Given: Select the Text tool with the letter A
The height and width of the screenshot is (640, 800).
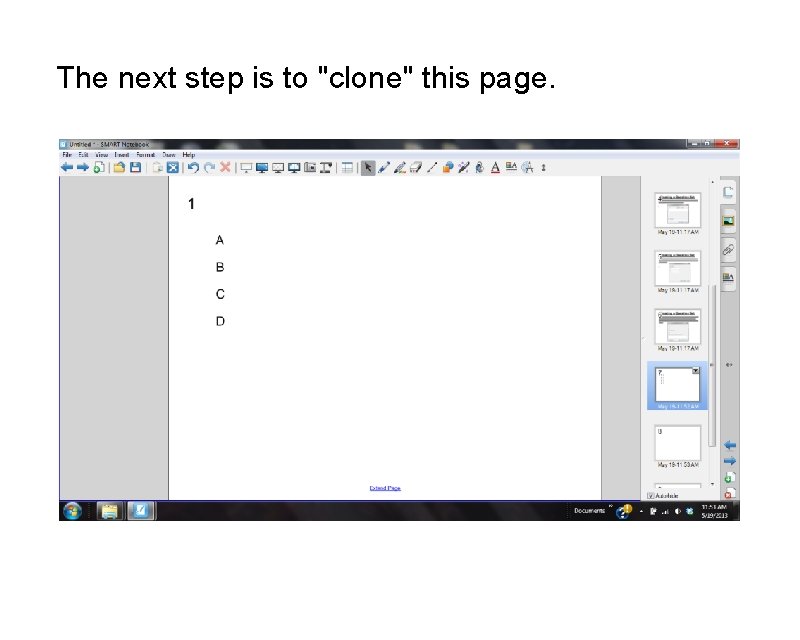Looking at the screenshot, I should [493, 167].
